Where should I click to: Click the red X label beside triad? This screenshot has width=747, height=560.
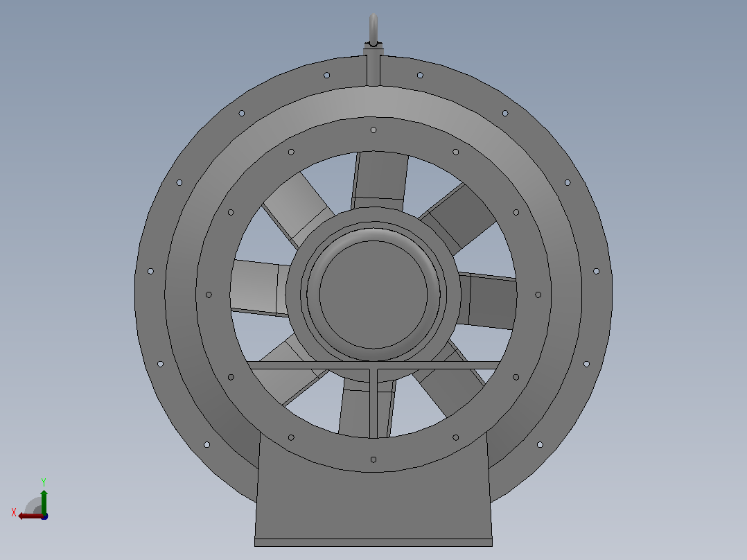pyautogui.click(x=14, y=512)
